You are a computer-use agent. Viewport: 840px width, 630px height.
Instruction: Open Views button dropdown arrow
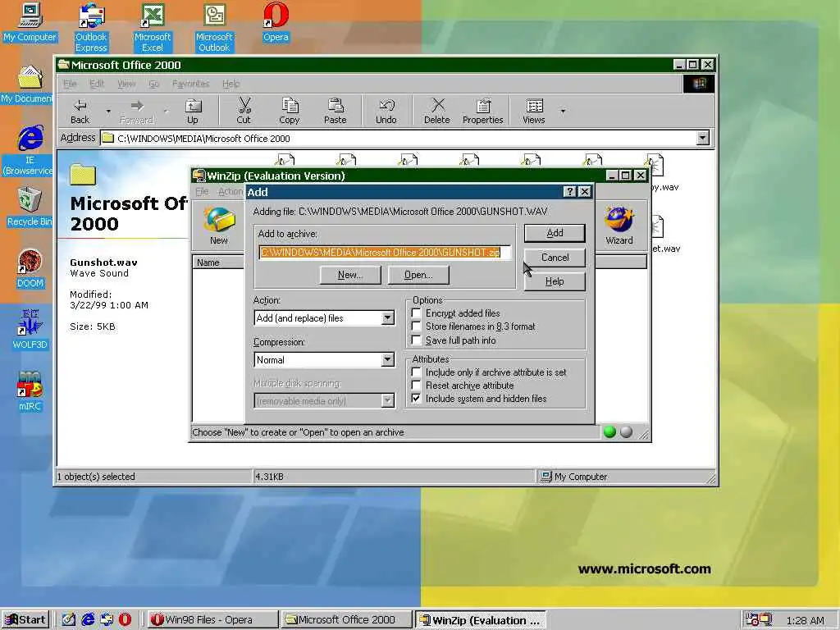563,112
